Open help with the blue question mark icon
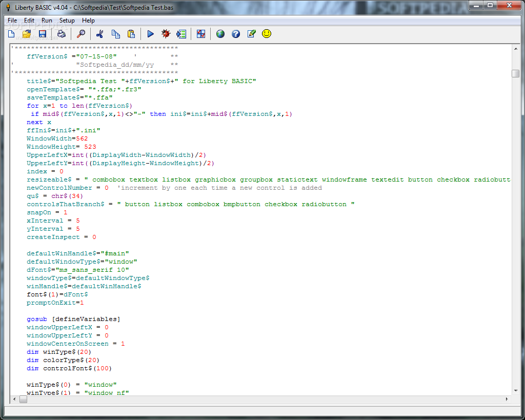This screenshot has width=525, height=420. tap(236, 34)
